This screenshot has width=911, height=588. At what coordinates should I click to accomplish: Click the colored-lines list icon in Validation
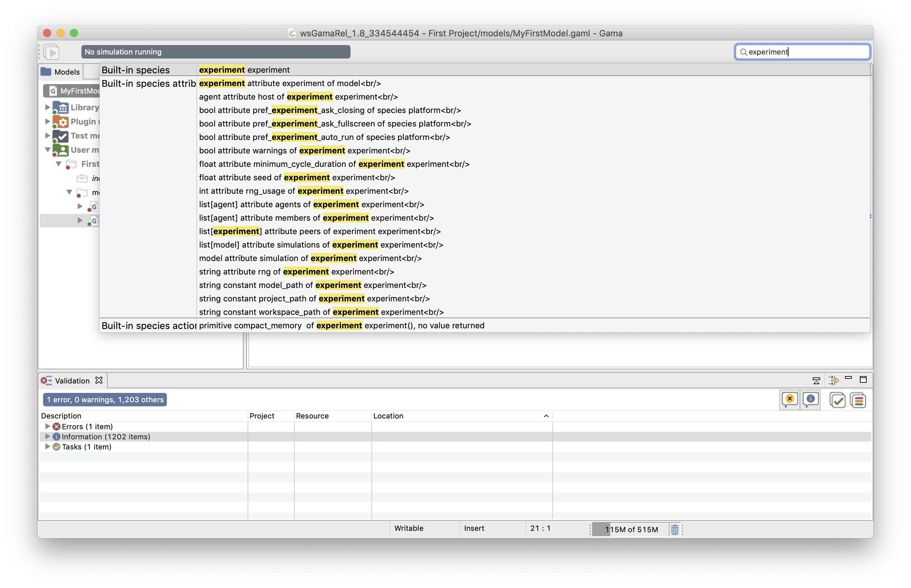click(858, 400)
